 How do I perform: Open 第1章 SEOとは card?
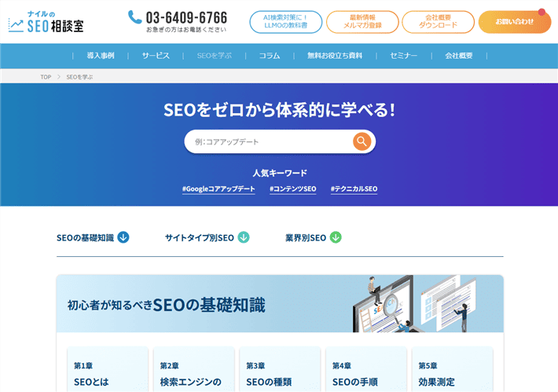pyautogui.click(x=108, y=369)
